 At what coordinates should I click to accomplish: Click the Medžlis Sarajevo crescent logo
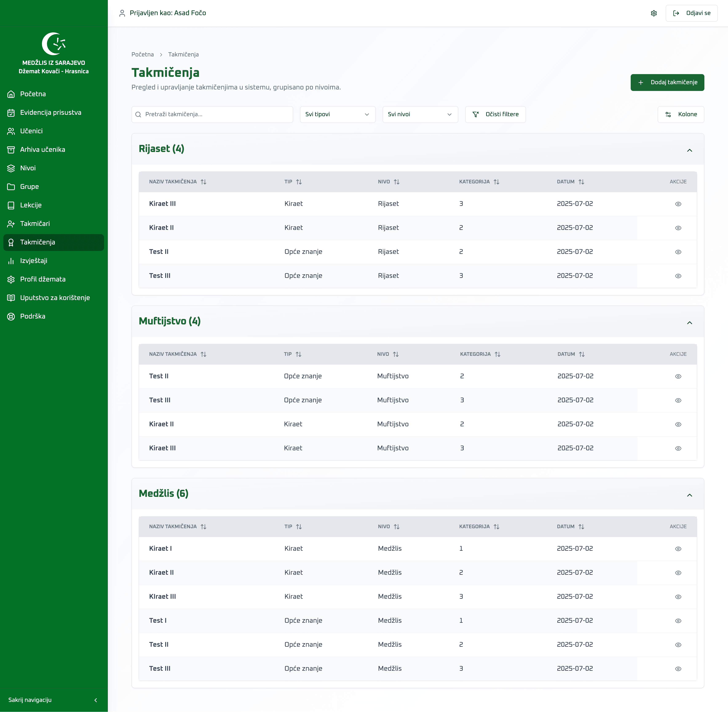[x=54, y=44]
